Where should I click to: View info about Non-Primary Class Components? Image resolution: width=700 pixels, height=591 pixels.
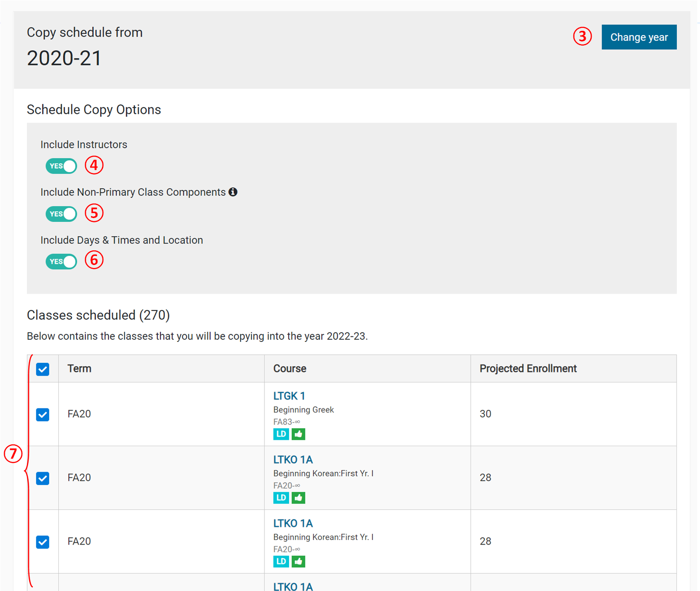pyautogui.click(x=233, y=192)
